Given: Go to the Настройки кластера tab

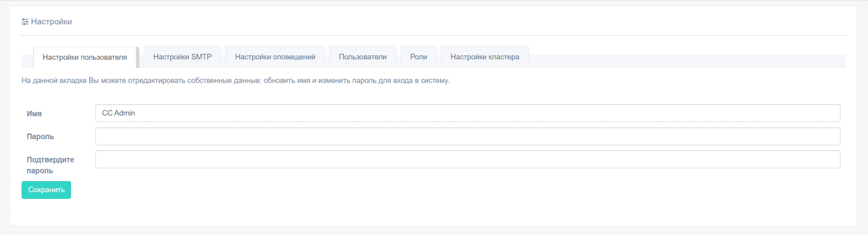Looking at the screenshot, I should [484, 57].
